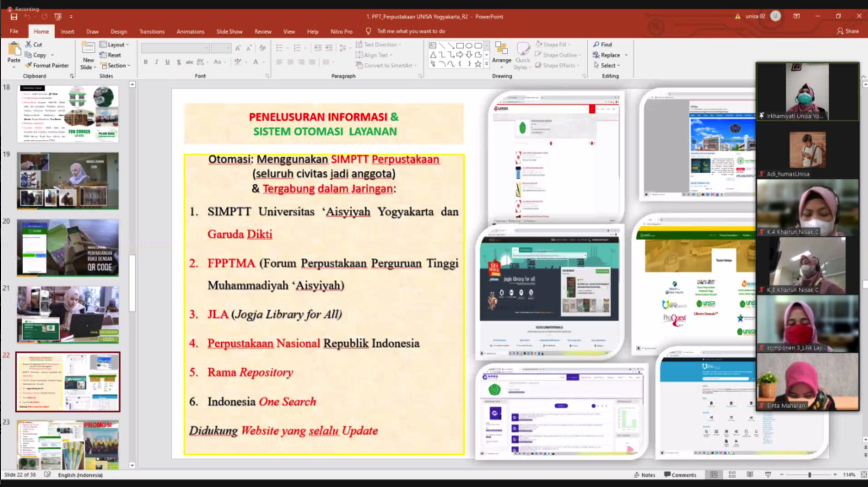Expand the Text Direction dropdown
Image resolution: width=868 pixels, height=487 pixels.
(x=378, y=44)
